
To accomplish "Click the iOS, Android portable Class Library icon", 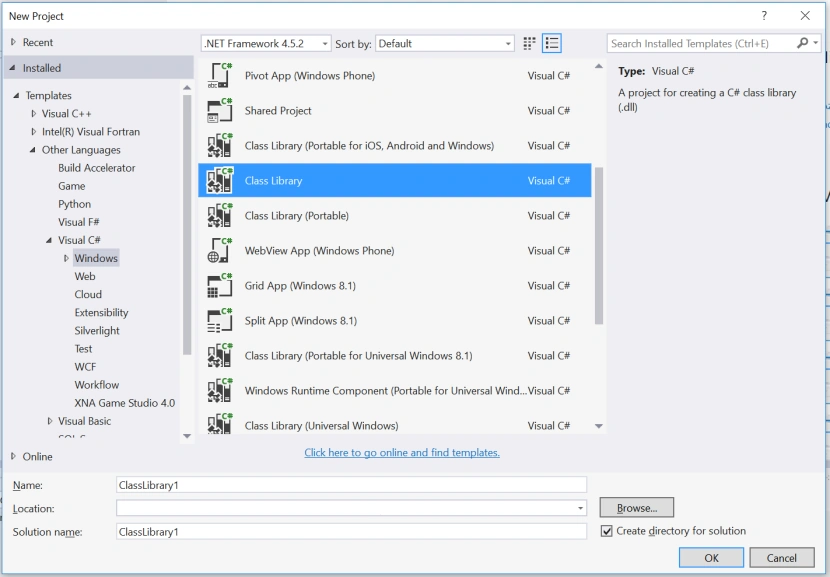I will 220,146.
